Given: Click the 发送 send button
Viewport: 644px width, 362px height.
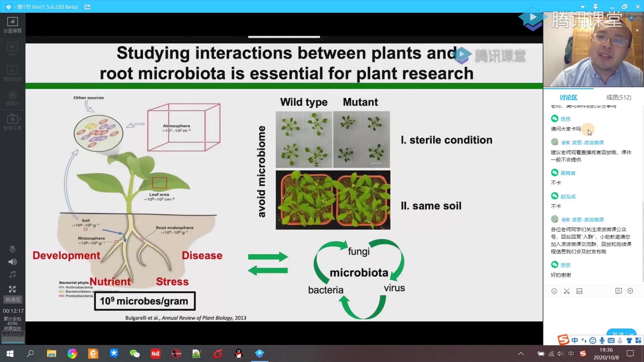Looking at the screenshot, I should [618, 334].
